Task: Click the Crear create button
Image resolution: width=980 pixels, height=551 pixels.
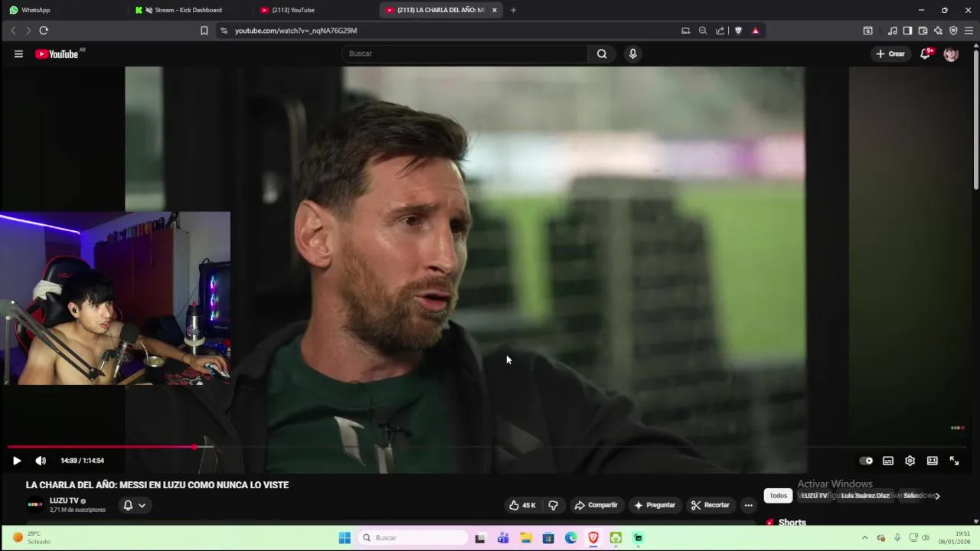Action: pos(890,54)
